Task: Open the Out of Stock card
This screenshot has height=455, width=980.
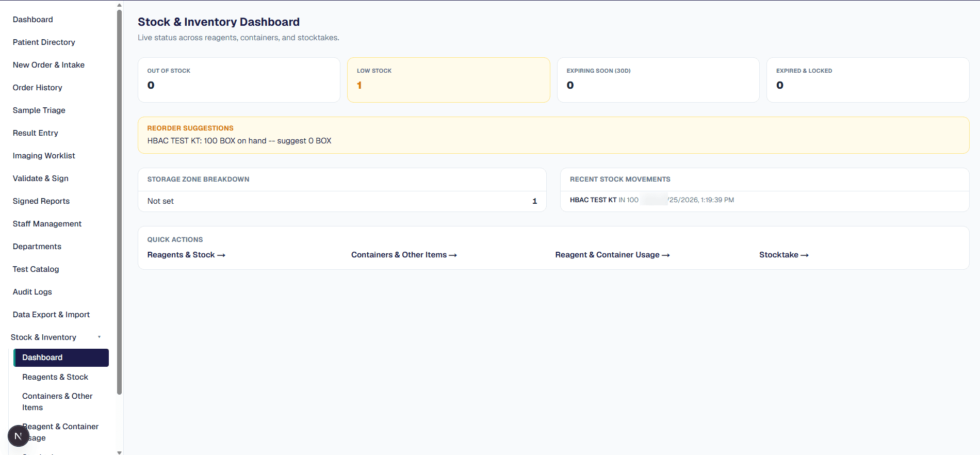Action: [x=239, y=80]
